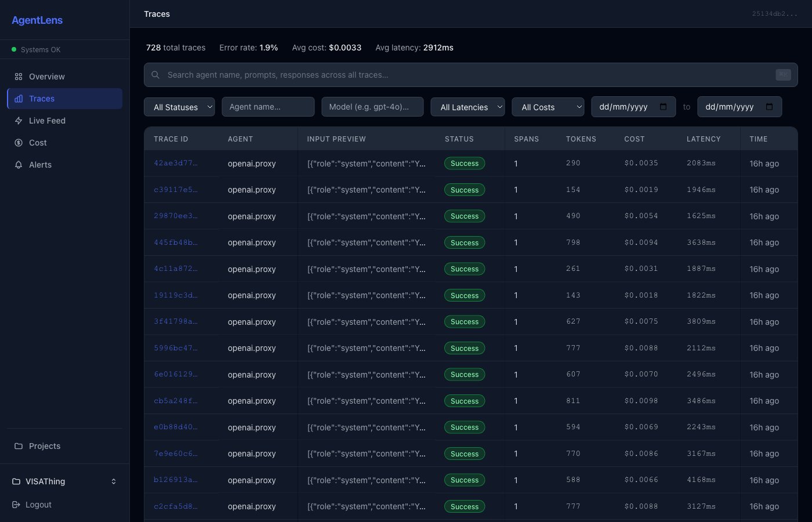Screen dimensions: 812x522
Task: Click the STATUS column header
Action: tap(459, 139)
